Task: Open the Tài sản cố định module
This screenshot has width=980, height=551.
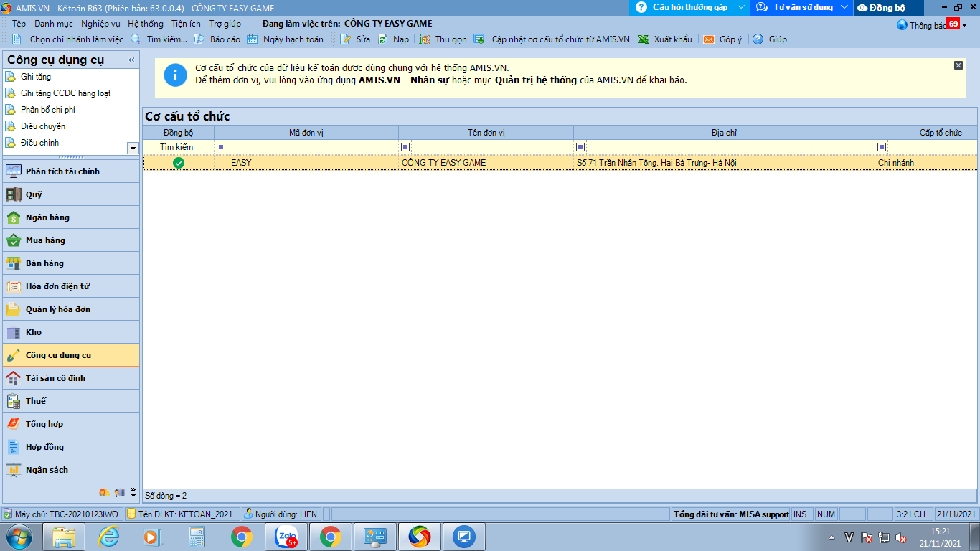Action: [x=71, y=378]
